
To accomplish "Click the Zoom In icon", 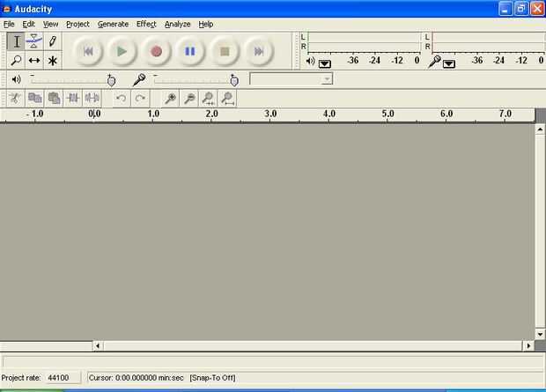I will [x=171, y=99].
